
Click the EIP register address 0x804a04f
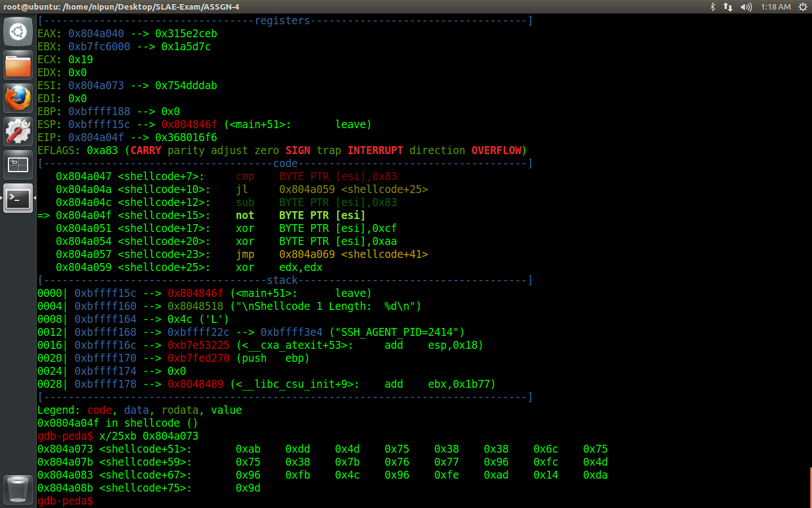96,138
